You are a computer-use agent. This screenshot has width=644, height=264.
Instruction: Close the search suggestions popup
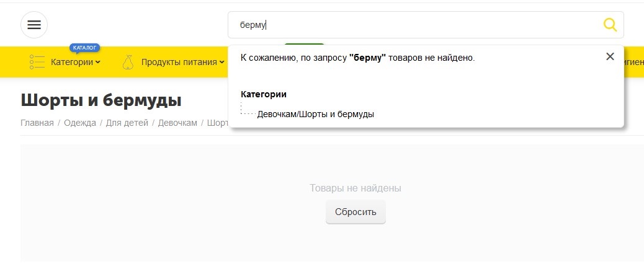pos(610,56)
